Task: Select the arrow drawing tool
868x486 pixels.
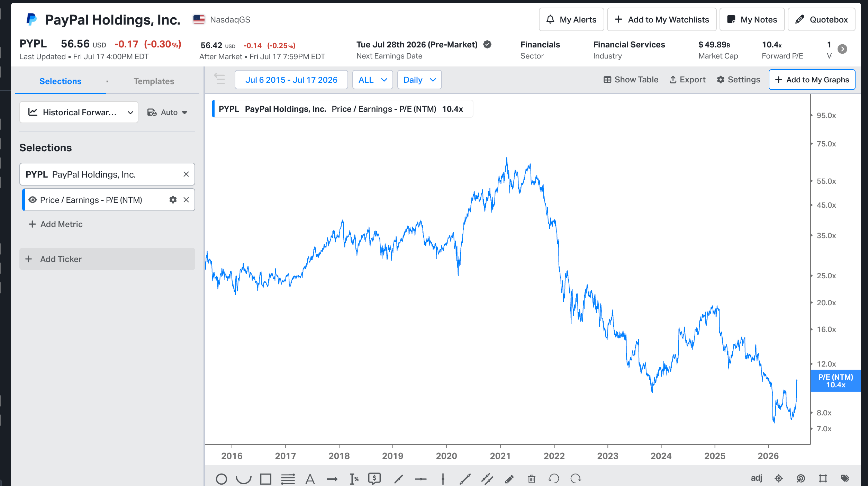Action: [x=332, y=479]
